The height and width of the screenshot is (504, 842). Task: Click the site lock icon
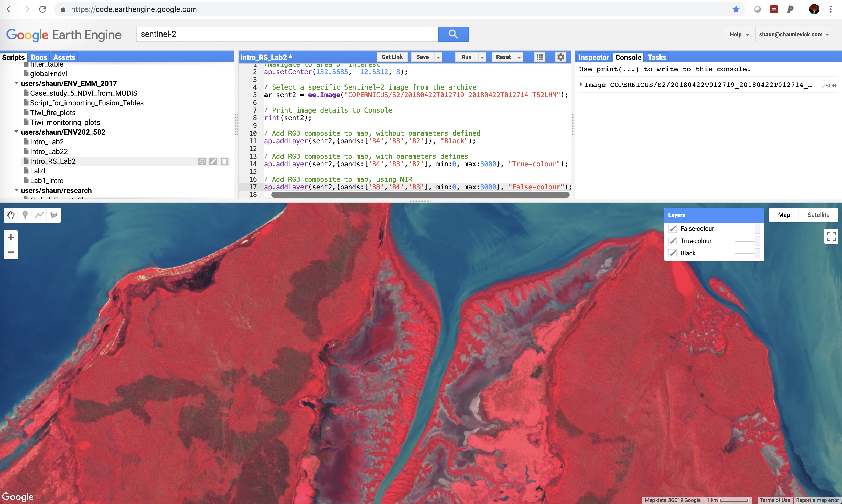pos(63,9)
